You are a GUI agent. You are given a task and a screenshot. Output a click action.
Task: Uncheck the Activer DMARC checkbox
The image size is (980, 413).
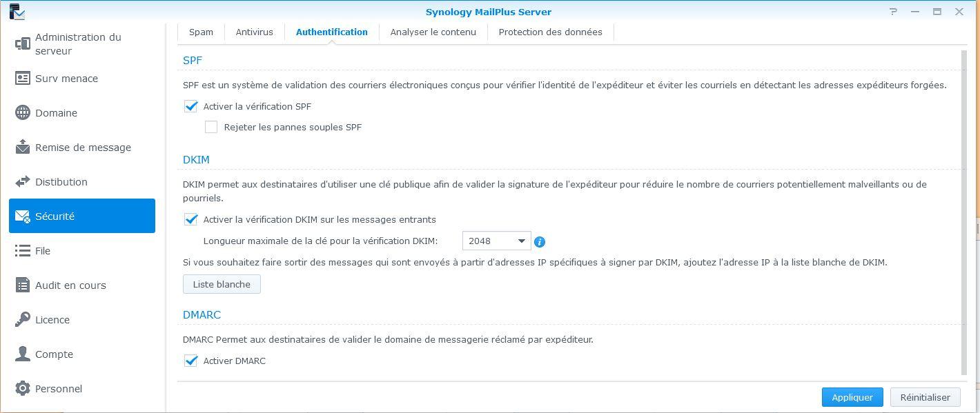pyautogui.click(x=191, y=361)
